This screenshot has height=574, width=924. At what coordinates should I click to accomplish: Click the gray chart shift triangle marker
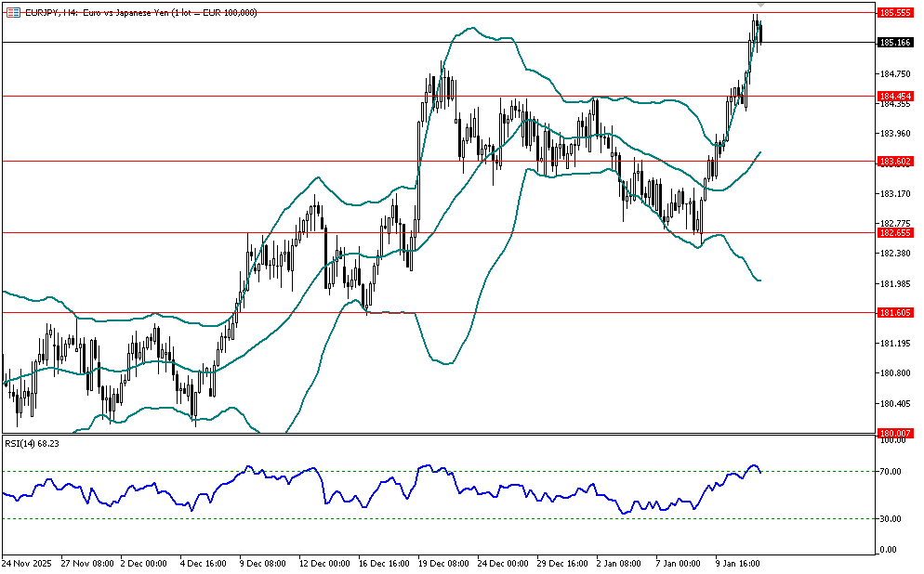click(x=760, y=7)
